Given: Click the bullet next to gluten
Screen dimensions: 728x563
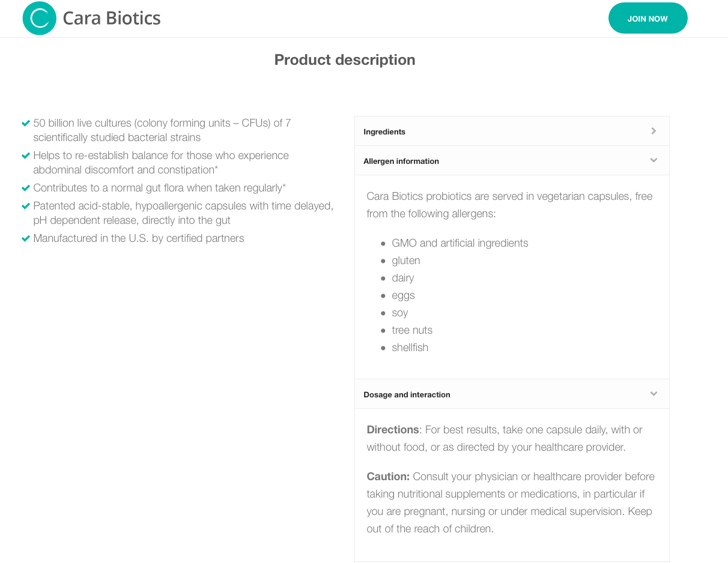Looking at the screenshot, I should (x=383, y=261).
